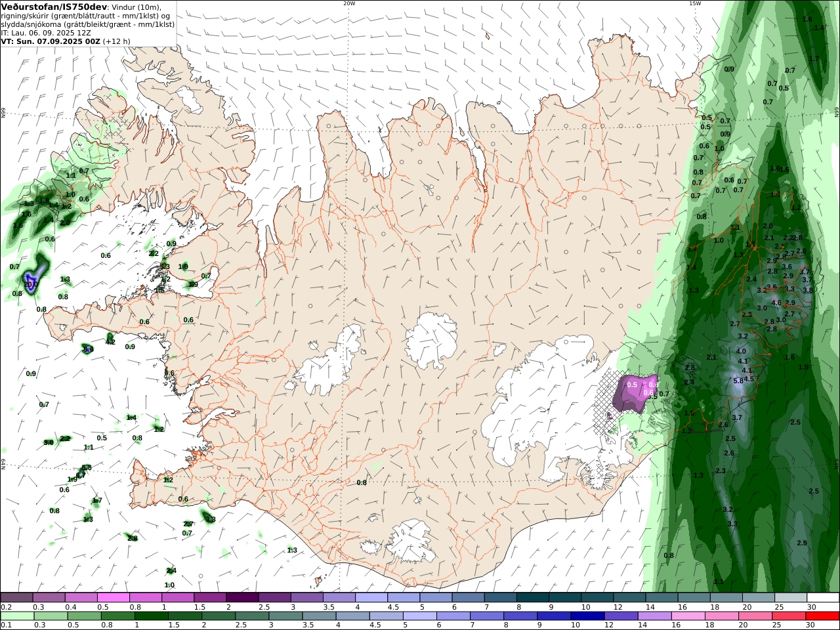Click the 0.1 label under rain scale

(x=7, y=625)
